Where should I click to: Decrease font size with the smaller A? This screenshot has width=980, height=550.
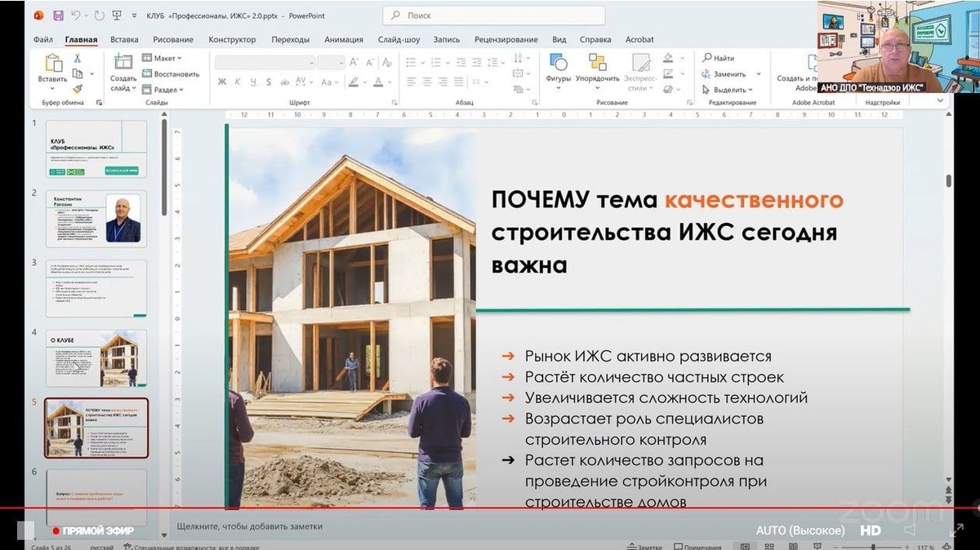coord(370,62)
